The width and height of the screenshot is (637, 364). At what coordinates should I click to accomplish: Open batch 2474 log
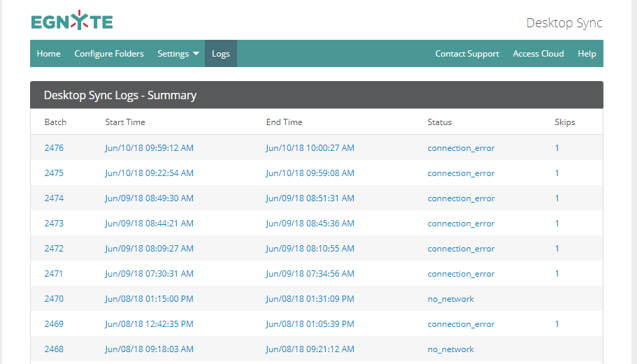[x=54, y=198]
